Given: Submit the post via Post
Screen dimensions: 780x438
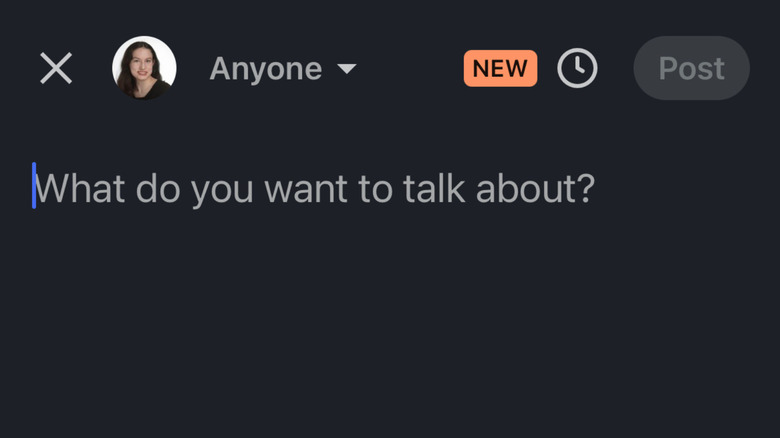Looking at the screenshot, I should [x=691, y=68].
